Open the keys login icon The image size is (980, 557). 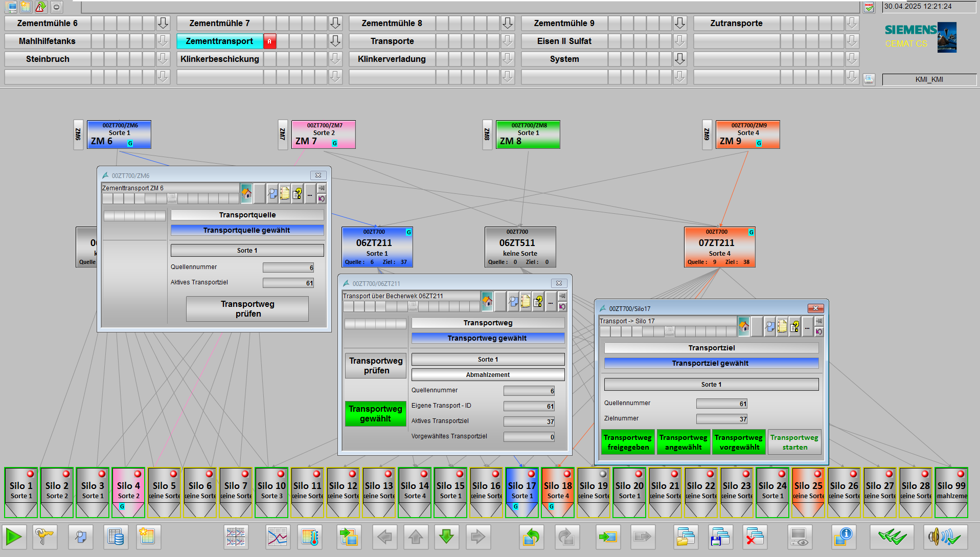pos(45,537)
